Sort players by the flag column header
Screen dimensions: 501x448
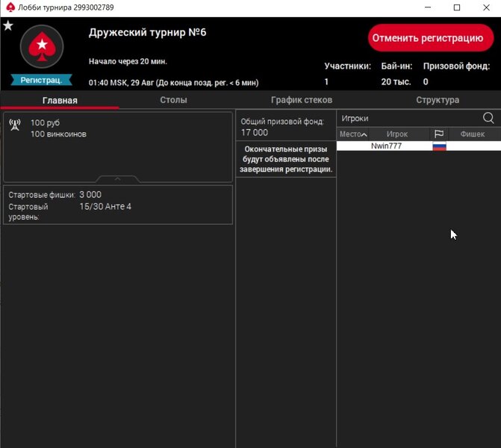coord(439,134)
